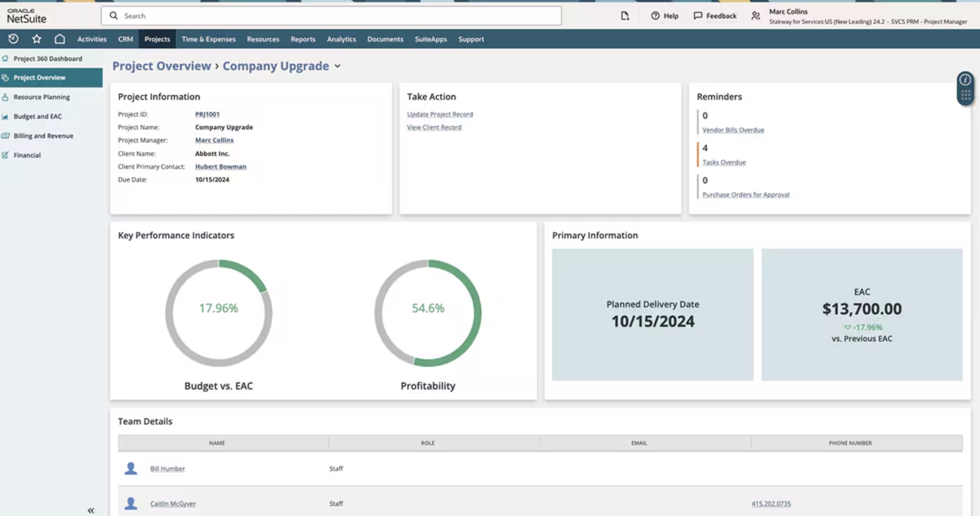The width and height of the screenshot is (980, 516).
Task: Click the user roles icon near Marc Collins
Action: [x=755, y=16]
